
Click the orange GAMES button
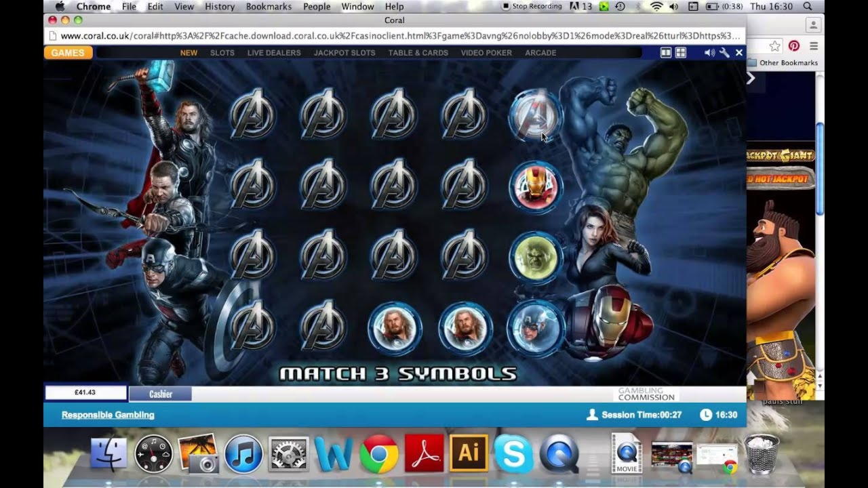68,53
